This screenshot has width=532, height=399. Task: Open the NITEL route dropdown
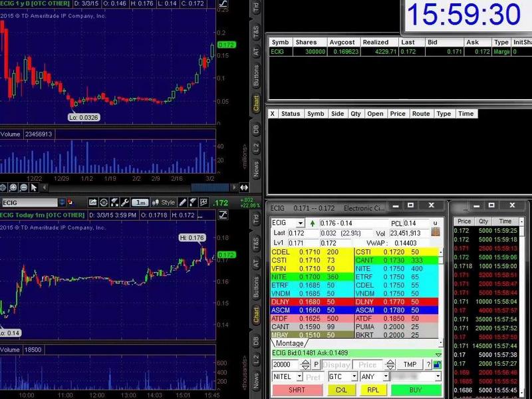tap(299, 376)
